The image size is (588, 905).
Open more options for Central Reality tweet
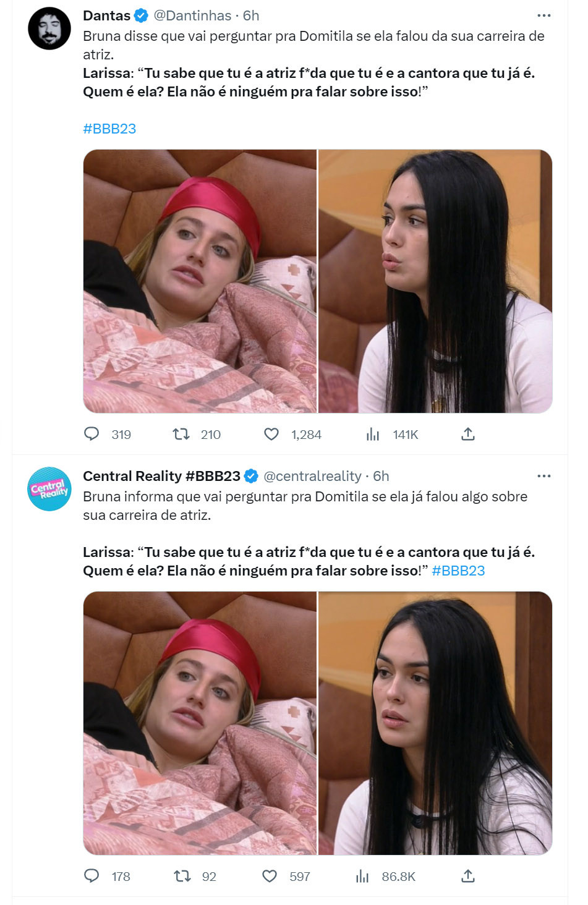[x=544, y=476]
